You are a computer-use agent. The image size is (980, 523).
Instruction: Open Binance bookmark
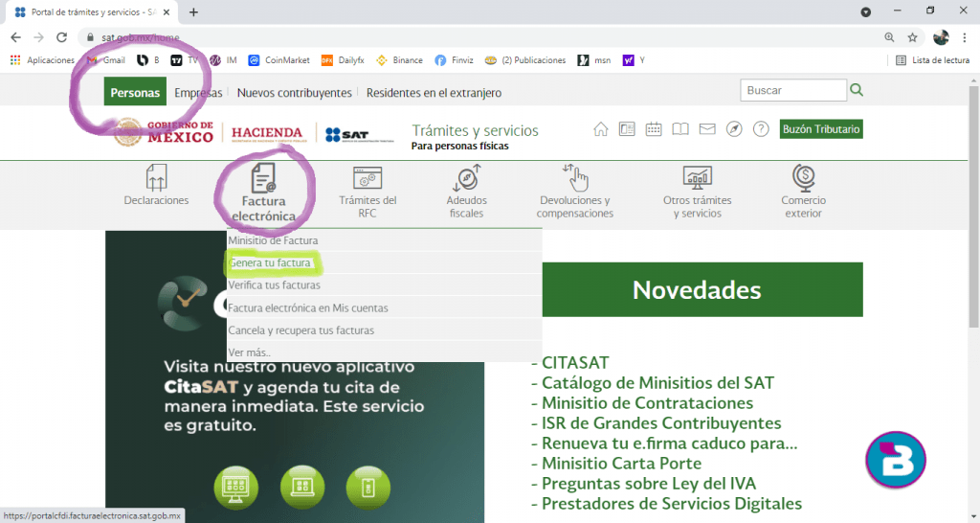coord(399,60)
